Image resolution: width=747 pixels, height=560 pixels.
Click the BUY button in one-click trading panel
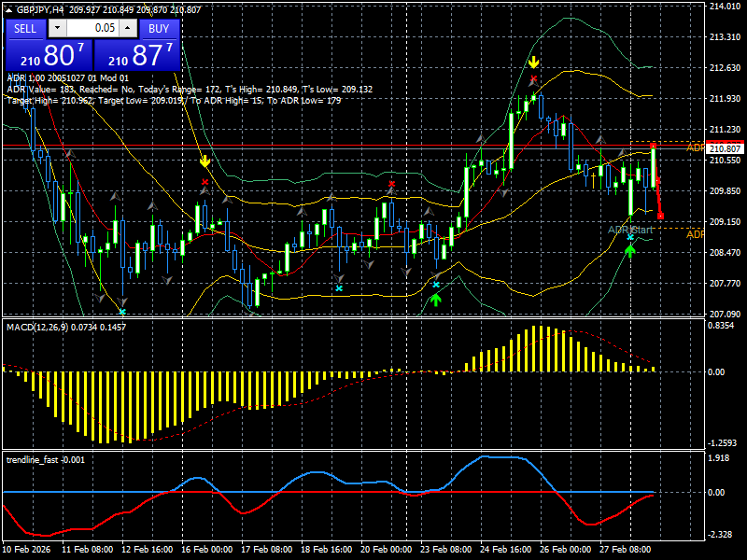[159, 29]
